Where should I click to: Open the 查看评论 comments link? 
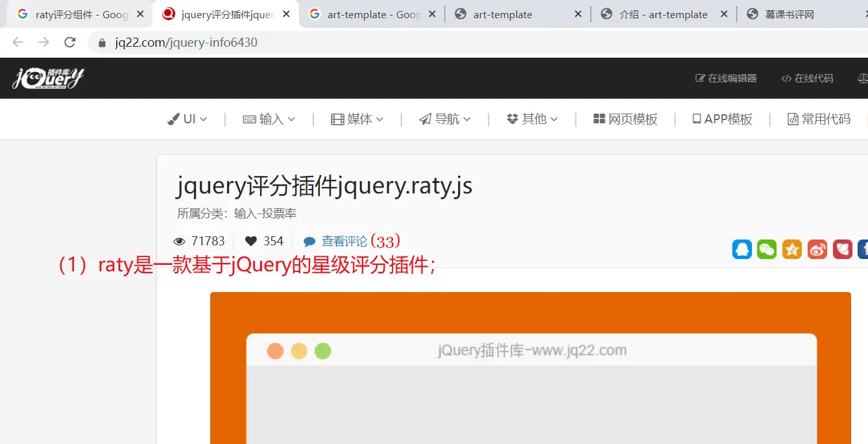344,241
